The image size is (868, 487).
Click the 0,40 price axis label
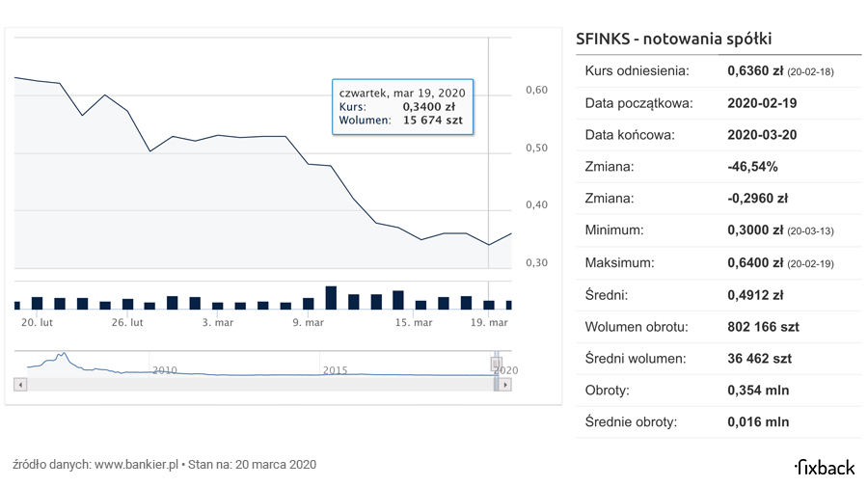536,204
